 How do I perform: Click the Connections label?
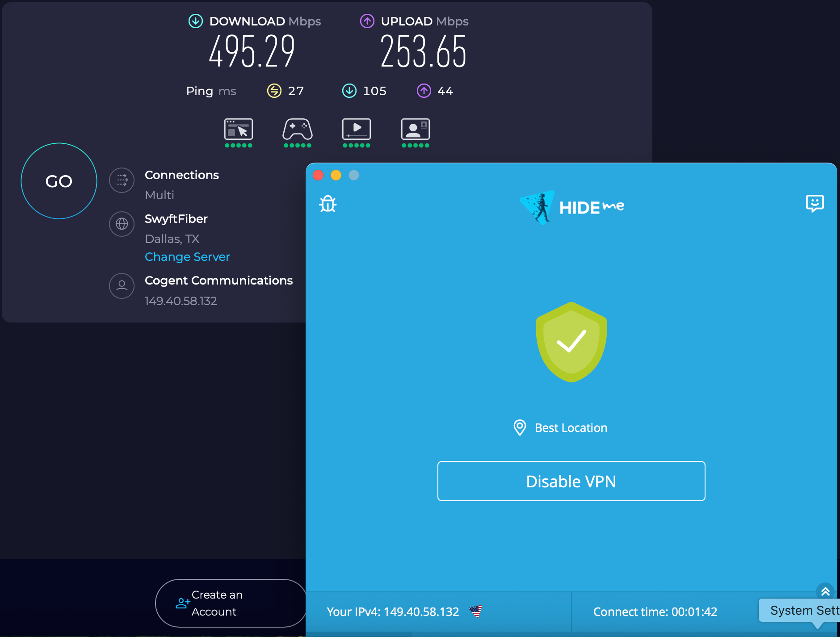click(182, 175)
